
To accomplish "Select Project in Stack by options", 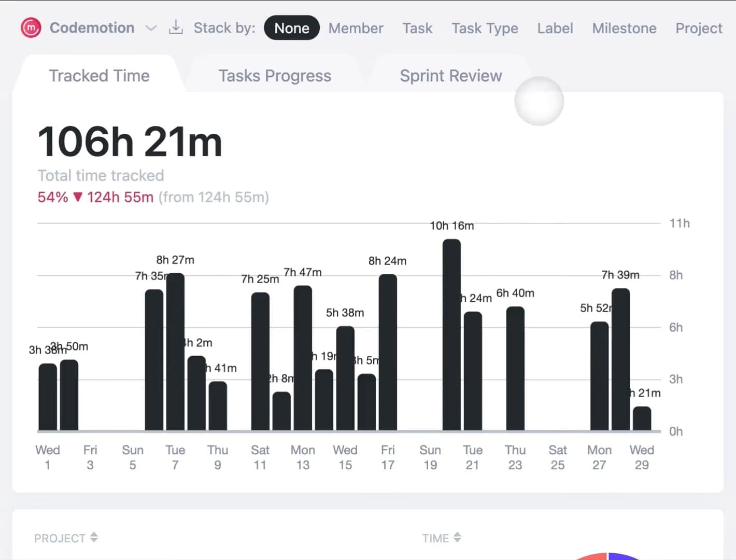I will 698,28.
